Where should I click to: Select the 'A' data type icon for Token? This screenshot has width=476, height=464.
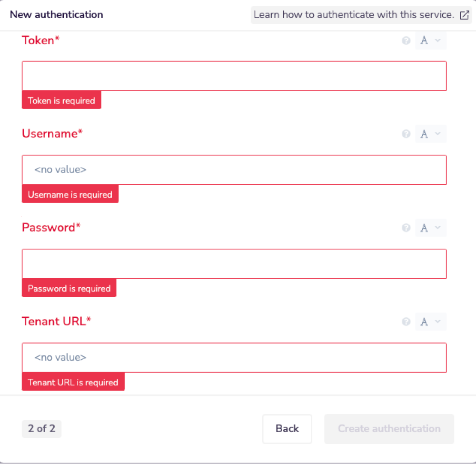coord(424,40)
